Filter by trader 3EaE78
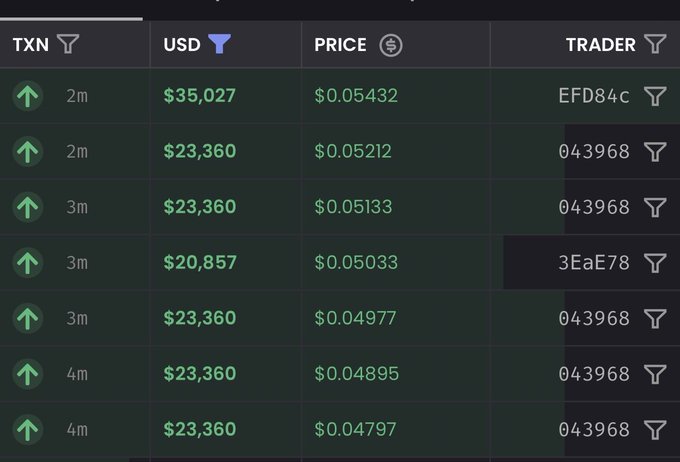Viewport: 680px width, 462px height. click(655, 262)
